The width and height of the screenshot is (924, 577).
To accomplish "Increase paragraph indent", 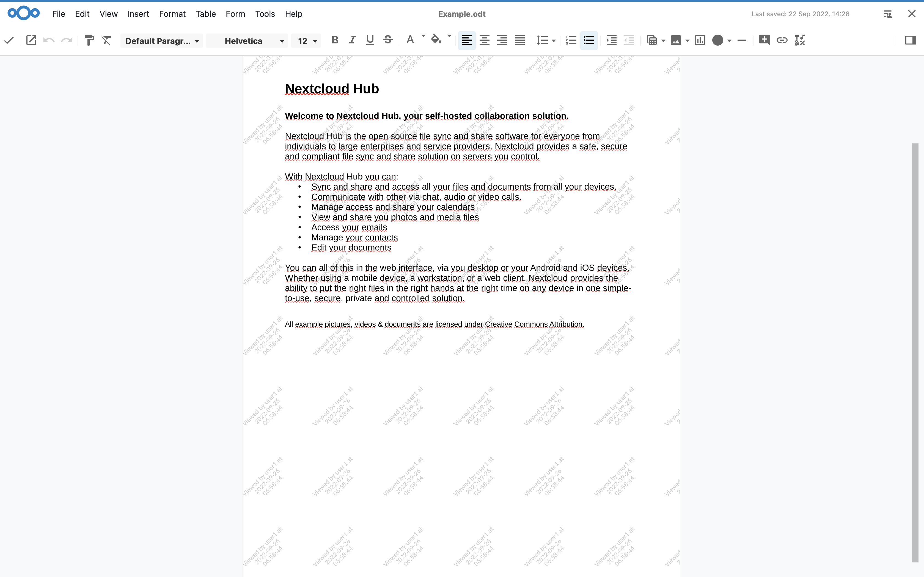I will tap(611, 40).
